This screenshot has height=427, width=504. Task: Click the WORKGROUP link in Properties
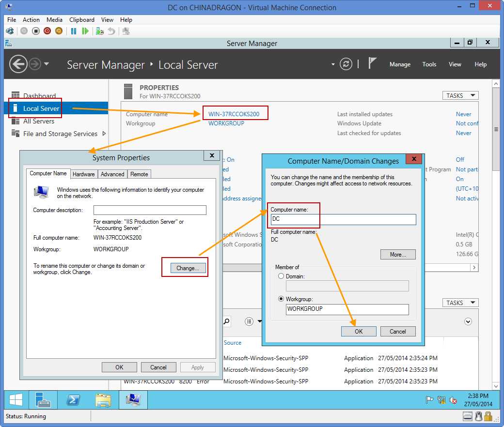pyautogui.click(x=226, y=123)
